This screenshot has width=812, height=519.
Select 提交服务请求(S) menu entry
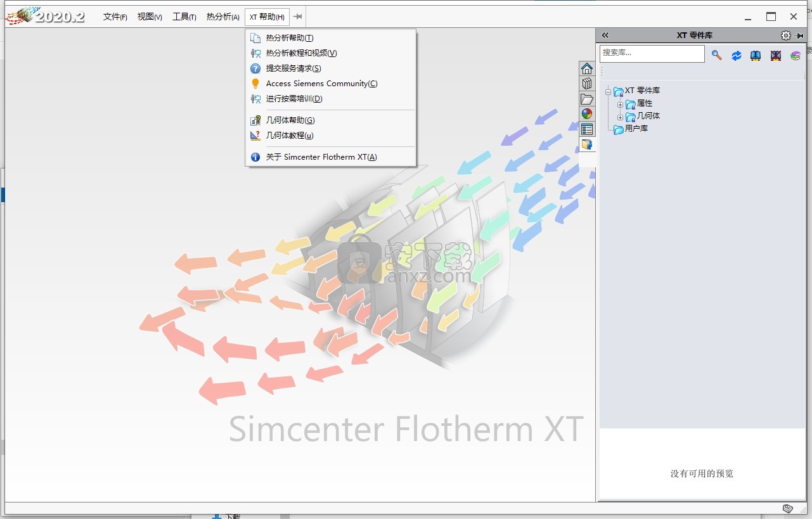point(330,68)
